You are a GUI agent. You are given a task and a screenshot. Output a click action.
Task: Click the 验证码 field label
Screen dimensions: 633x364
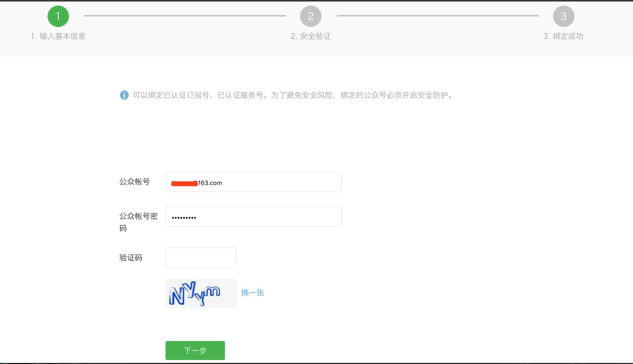[131, 258]
